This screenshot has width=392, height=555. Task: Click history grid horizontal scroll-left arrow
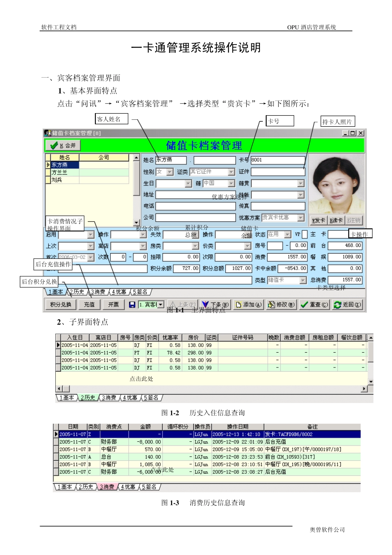[59, 389]
